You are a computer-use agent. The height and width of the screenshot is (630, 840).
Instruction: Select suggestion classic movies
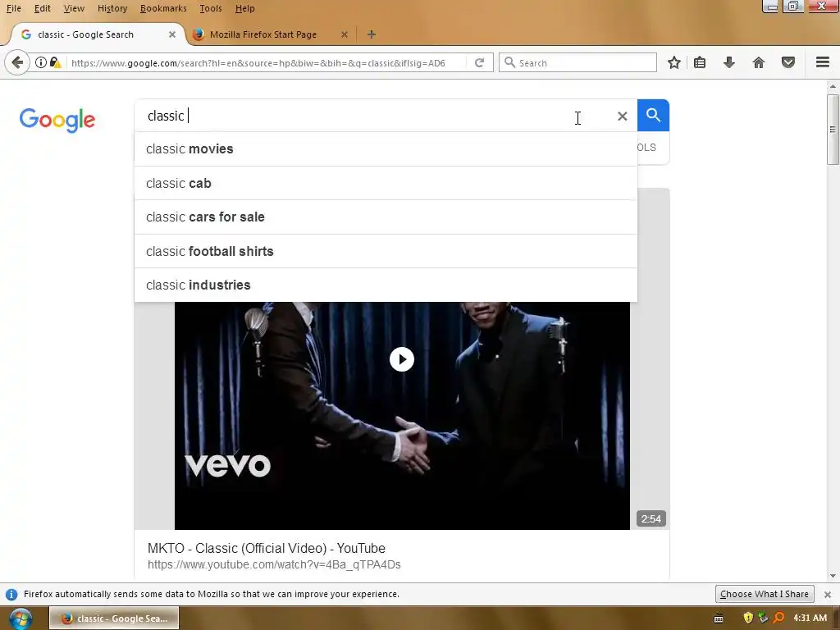[x=386, y=149]
